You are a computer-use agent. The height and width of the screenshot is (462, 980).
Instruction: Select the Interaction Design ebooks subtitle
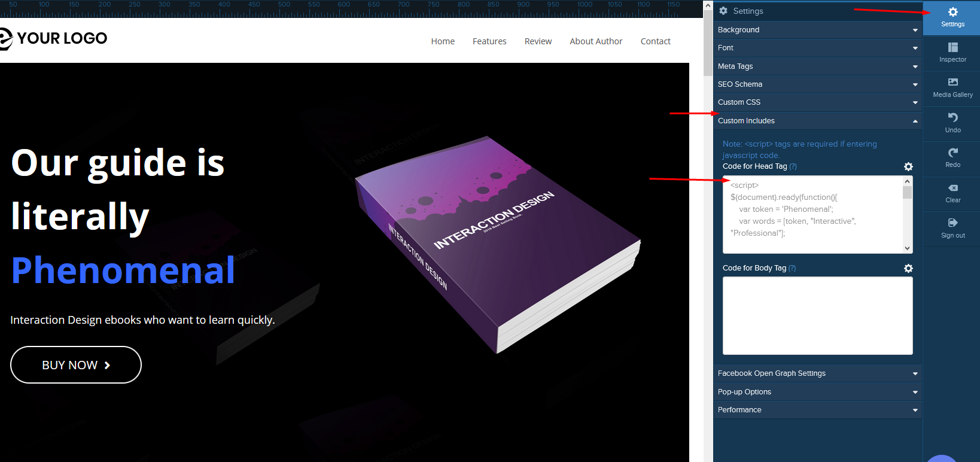142,320
